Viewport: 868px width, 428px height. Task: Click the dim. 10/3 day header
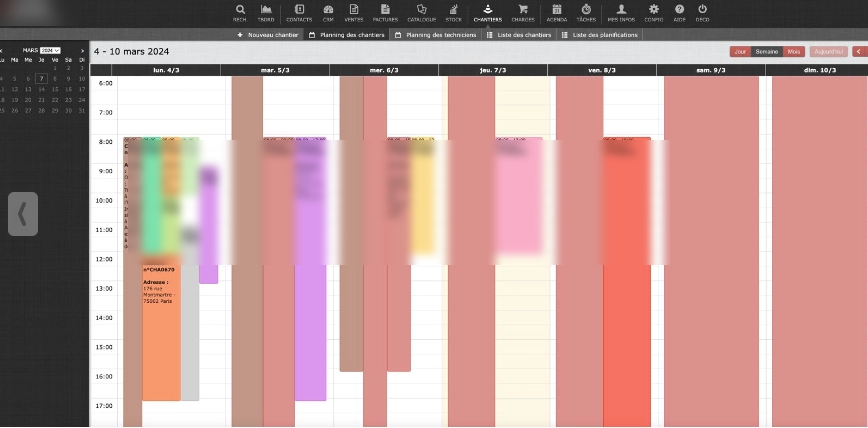click(817, 70)
